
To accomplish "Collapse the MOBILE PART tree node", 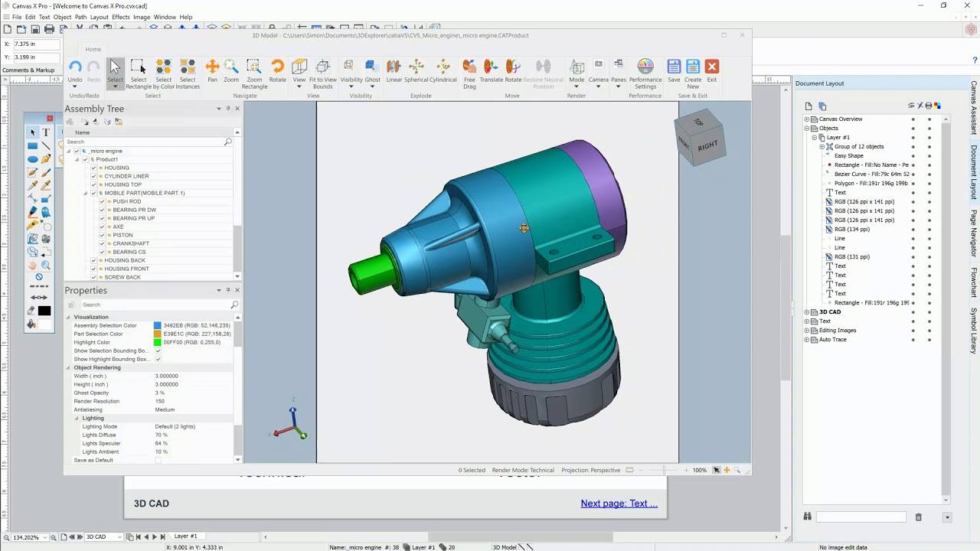I will 86,193.
